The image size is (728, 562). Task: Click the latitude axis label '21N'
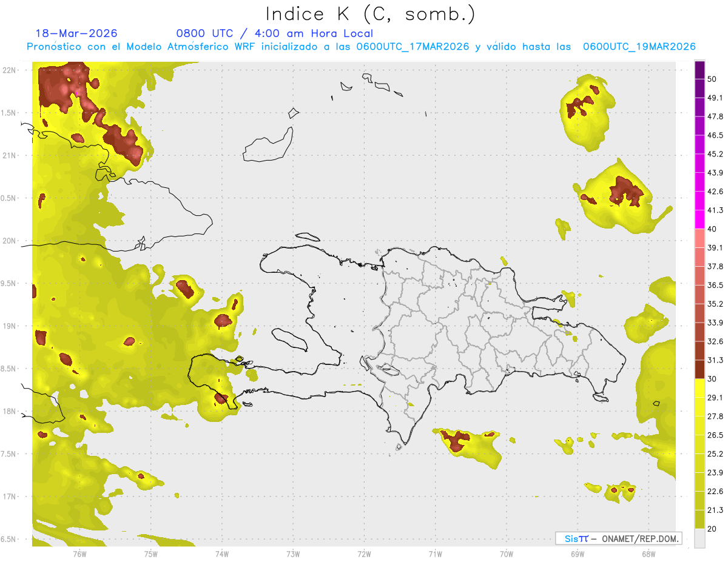coord(8,155)
